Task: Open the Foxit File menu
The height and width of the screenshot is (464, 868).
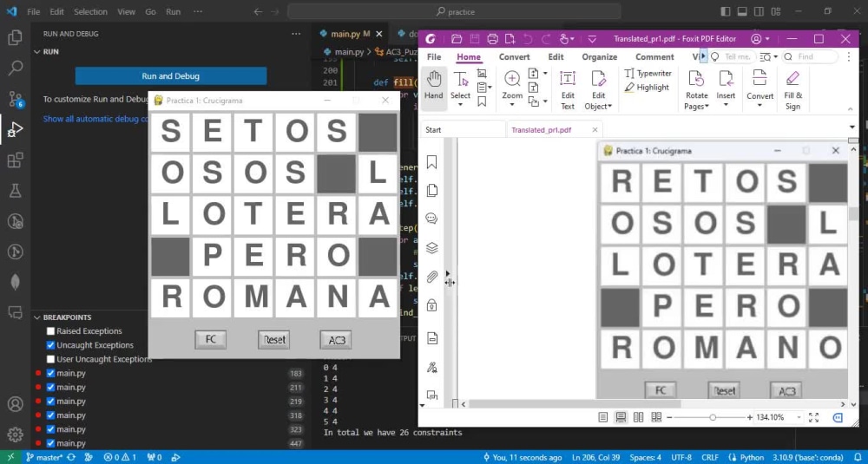Action: [434, 57]
